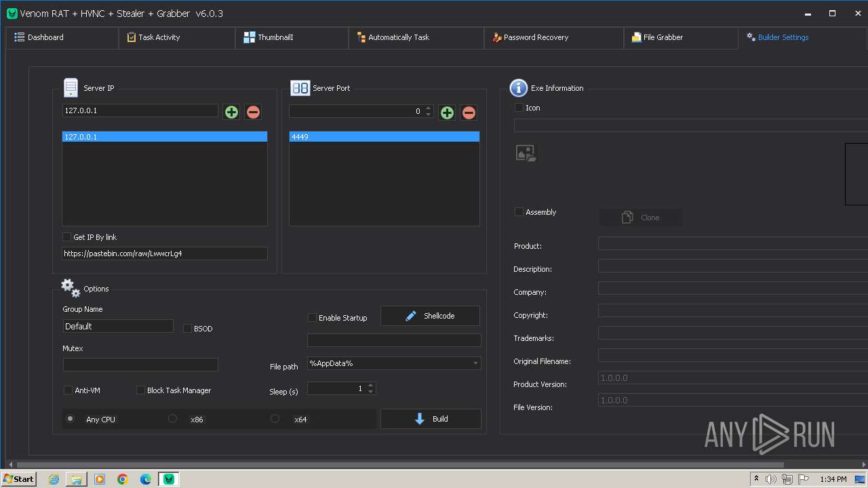This screenshot has height=488, width=868.
Task: Open Action Center flag in tray
Action: pos(804,479)
